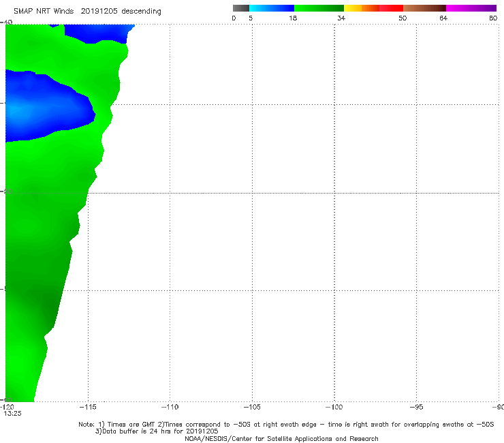Screen dimensions: 504x443
Task: Click the red segment of the color bar
Action: (391, 8)
